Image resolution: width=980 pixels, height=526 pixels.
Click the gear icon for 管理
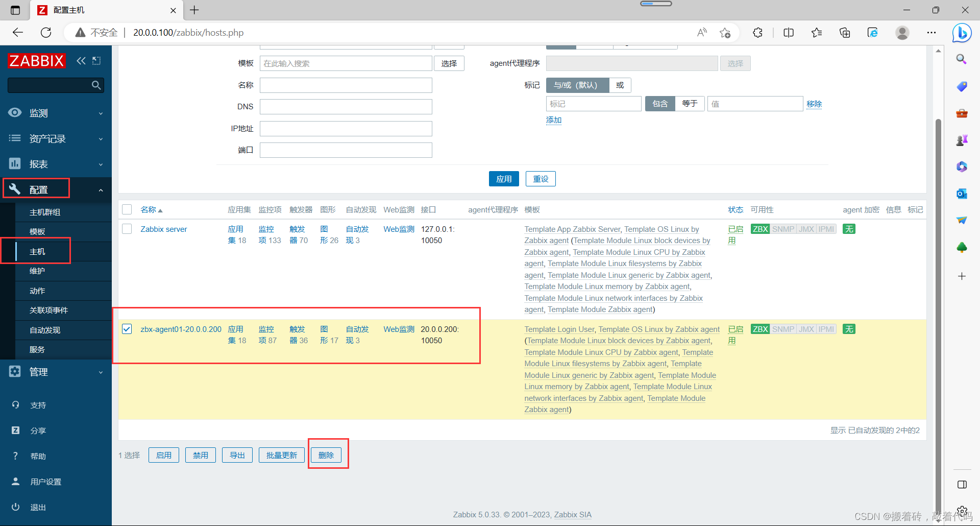[x=15, y=372]
